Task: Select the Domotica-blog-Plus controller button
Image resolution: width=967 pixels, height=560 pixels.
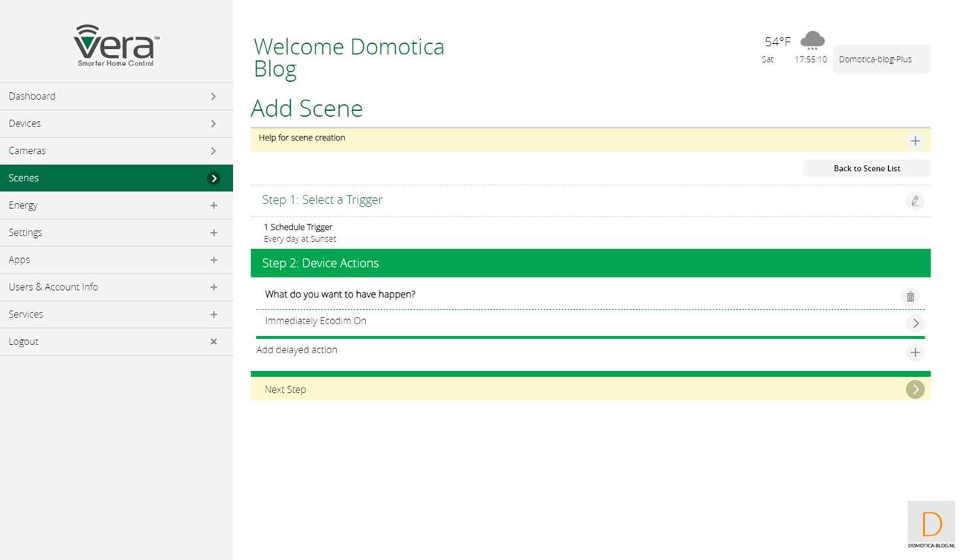Action: 881,59
